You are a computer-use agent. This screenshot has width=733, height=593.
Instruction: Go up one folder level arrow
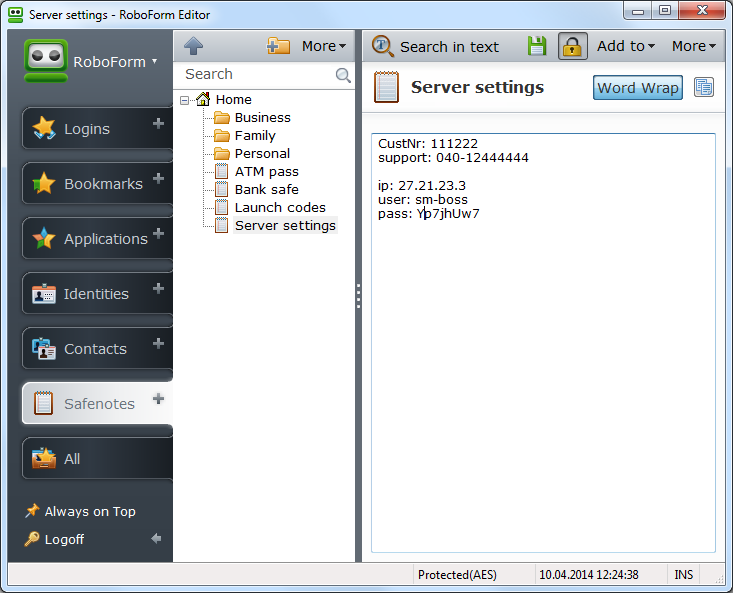pos(194,46)
